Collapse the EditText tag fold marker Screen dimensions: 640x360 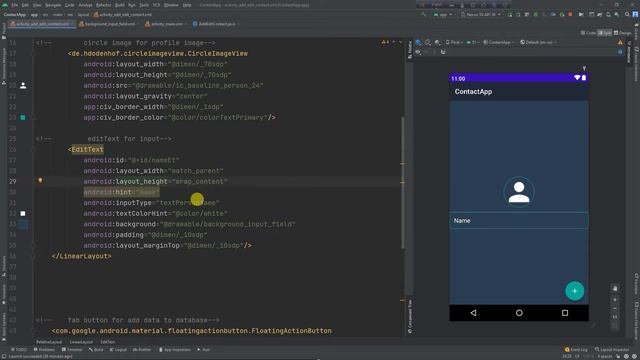pyautogui.click(x=34, y=149)
